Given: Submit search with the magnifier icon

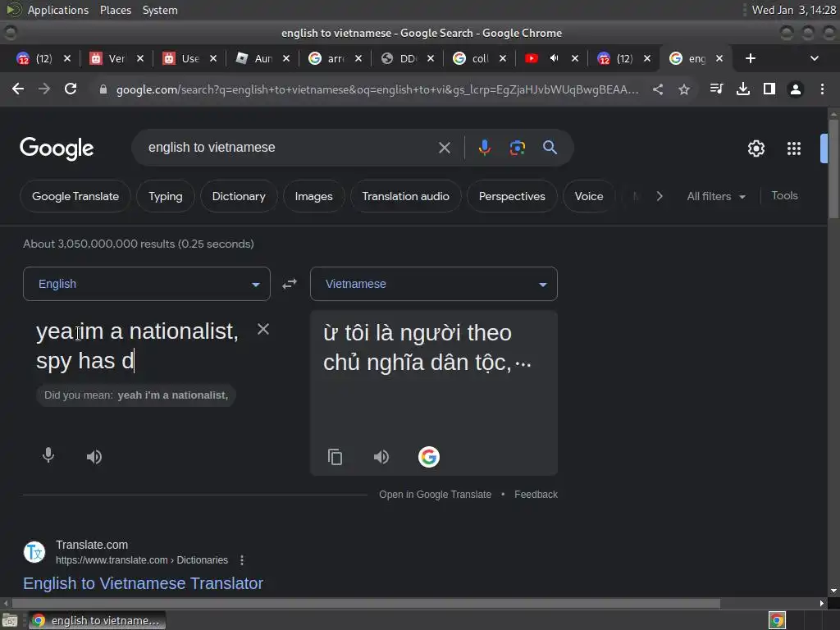Looking at the screenshot, I should pos(550,148).
